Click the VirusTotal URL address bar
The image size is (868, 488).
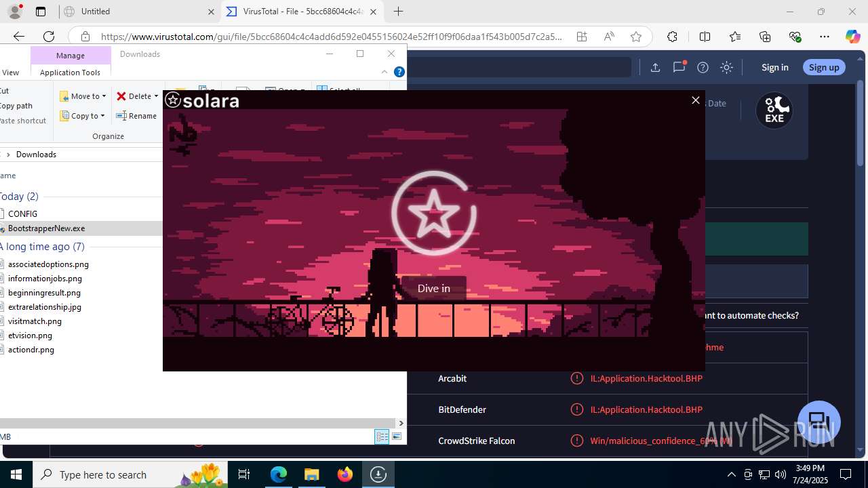pos(332,37)
